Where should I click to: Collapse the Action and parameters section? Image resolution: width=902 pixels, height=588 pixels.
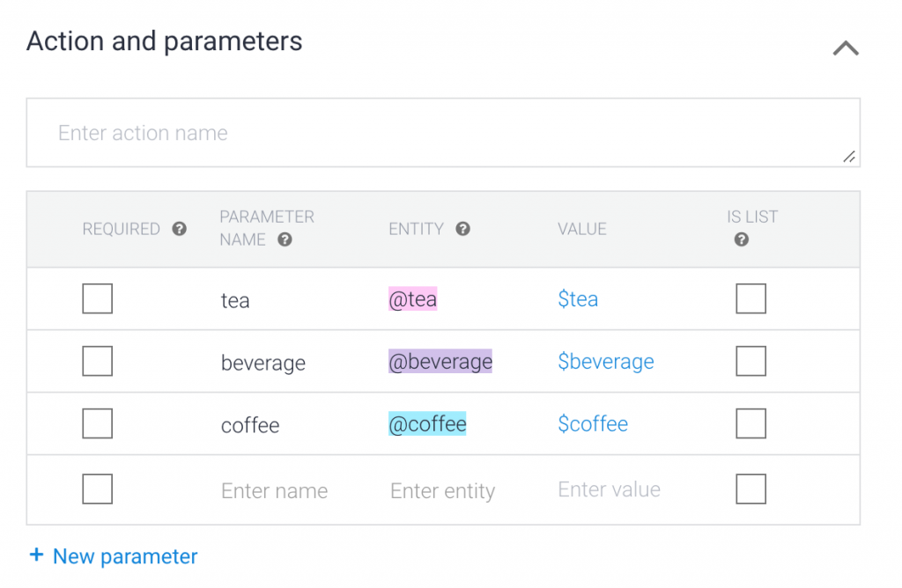(846, 48)
